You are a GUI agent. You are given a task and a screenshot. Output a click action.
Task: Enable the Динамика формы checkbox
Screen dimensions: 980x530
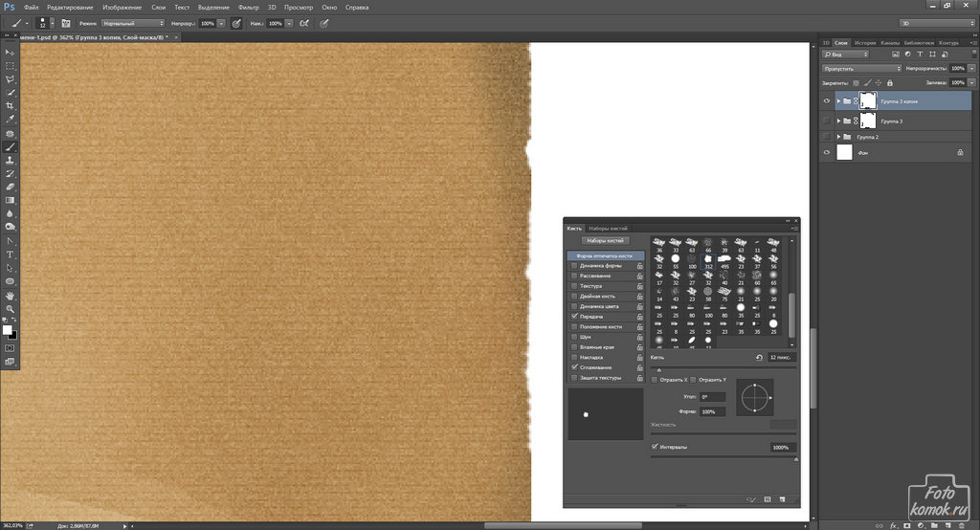[x=574, y=266]
